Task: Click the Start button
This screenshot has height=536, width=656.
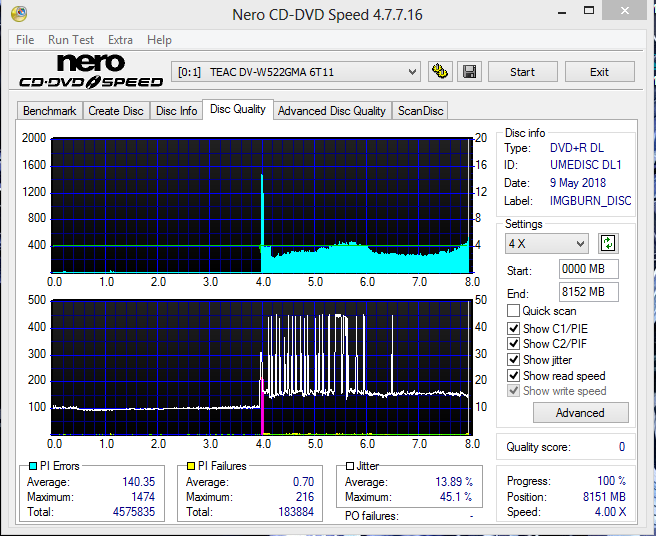Action: click(x=523, y=72)
